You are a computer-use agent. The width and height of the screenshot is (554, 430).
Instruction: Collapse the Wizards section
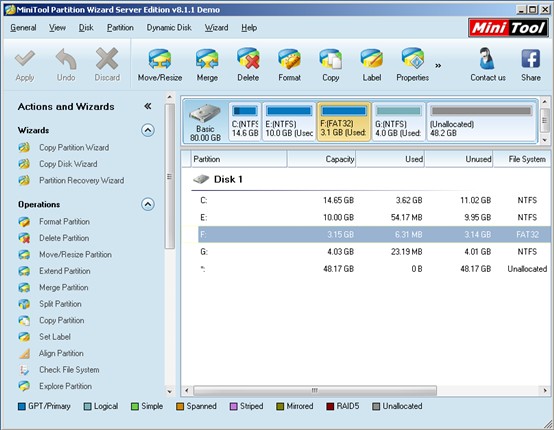[x=148, y=130]
